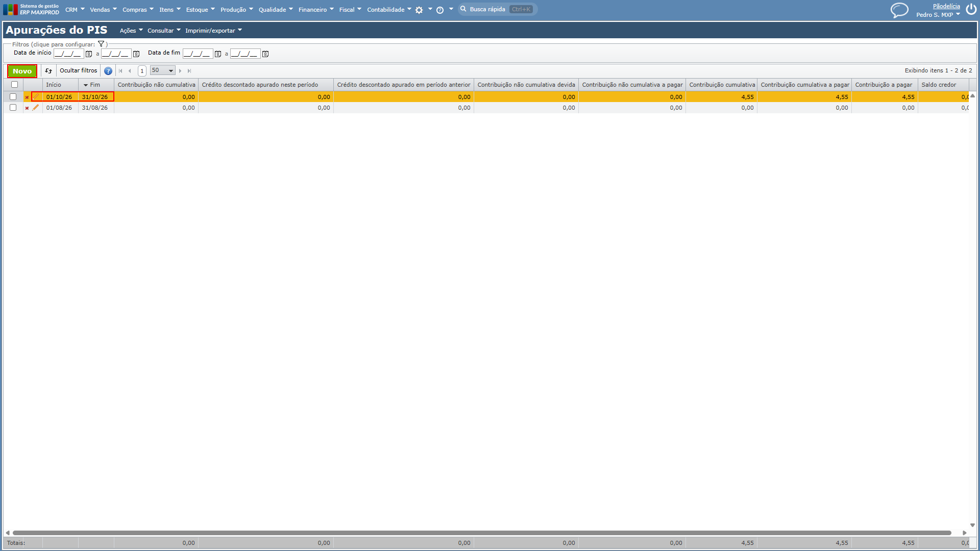Image resolution: width=980 pixels, height=551 pixels.
Task: Open the chat speech bubble icon
Action: pyautogui.click(x=899, y=10)
